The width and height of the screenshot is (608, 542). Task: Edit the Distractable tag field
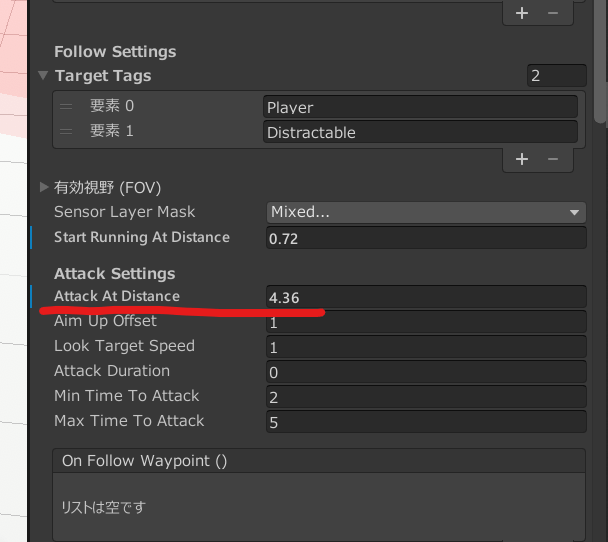point(420,132)
